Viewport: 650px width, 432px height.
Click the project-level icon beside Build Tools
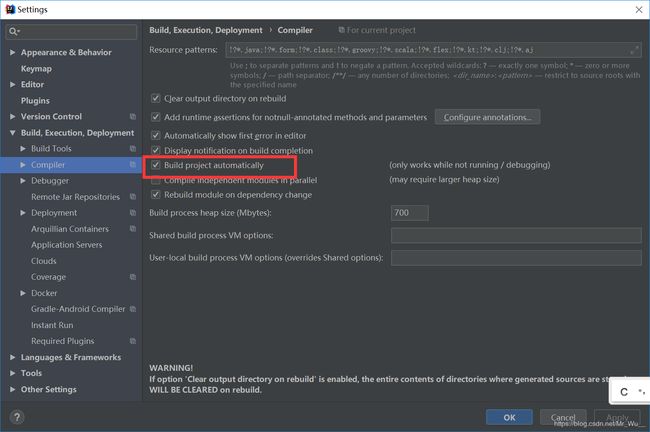click(133, 148)
